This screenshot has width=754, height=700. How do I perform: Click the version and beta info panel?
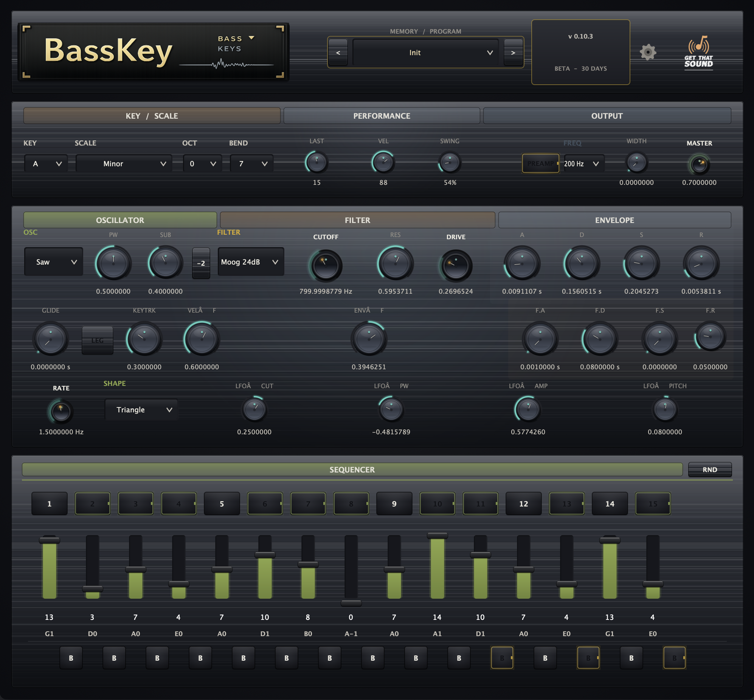(x=580, y=52)
